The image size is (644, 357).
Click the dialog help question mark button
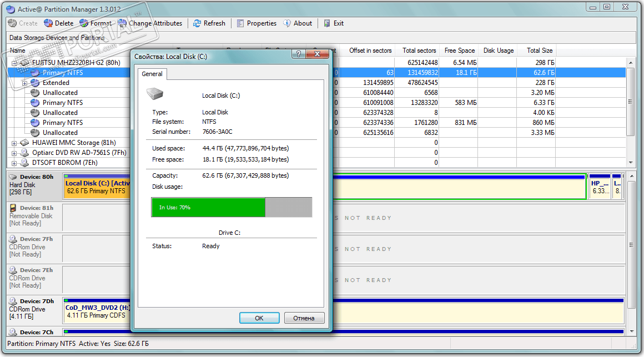click(x=299, y=54)
